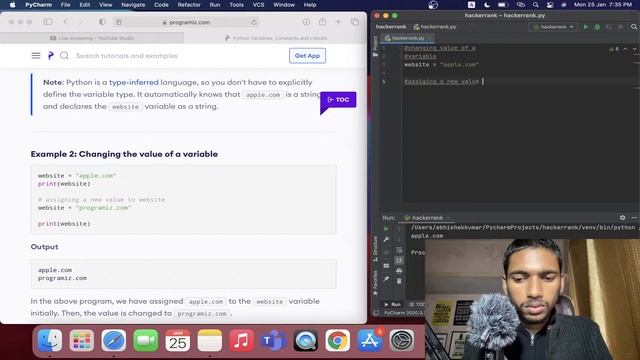Click the Debug bug icon in PyCharm toolbar
The width and height of the screenshot is (640, 360).
coord(597,27)
